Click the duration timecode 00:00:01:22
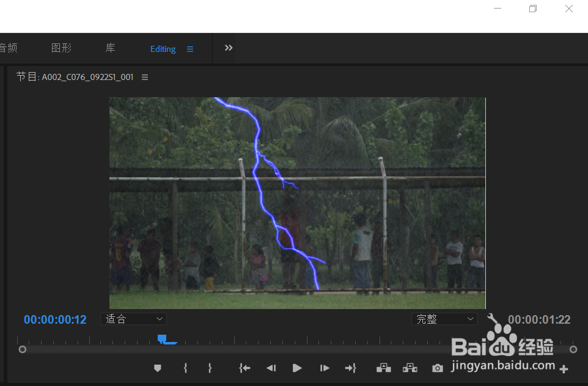 point(539,319)
